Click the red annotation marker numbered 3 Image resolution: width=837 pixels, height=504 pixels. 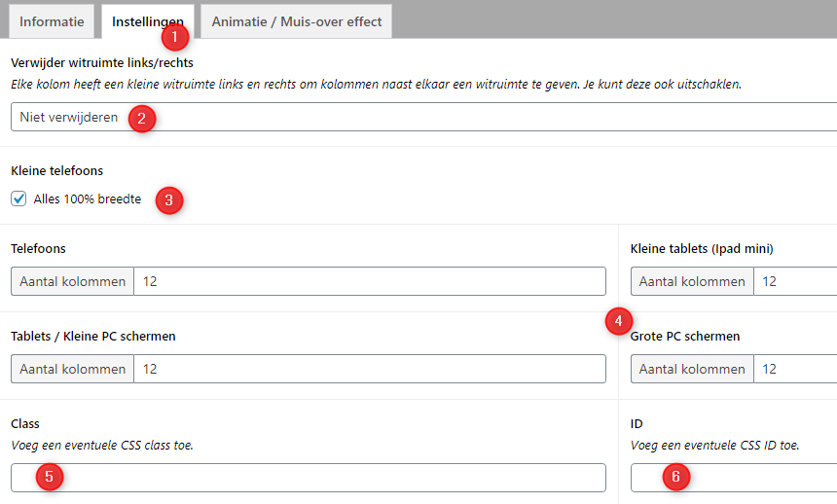pyautogui.click(x=169, y=200)
